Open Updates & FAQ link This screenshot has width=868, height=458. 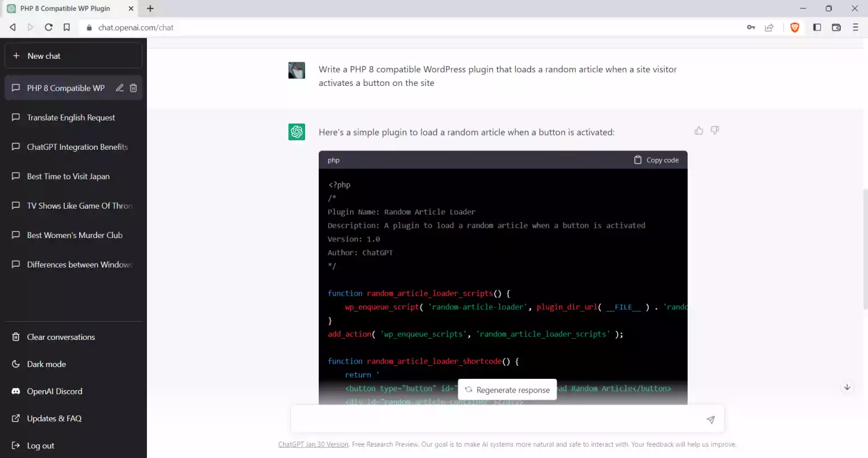(x=73, y=418)
